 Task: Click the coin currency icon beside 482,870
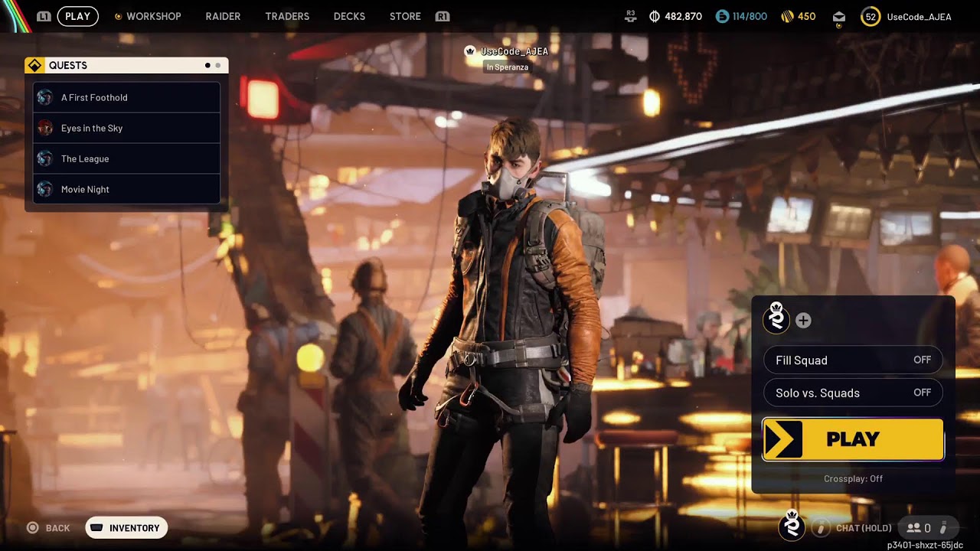tap(655, 16)
